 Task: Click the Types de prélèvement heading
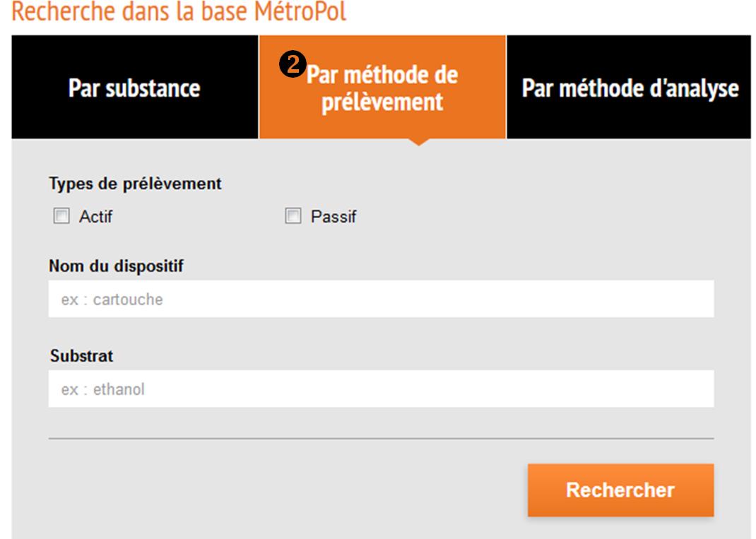tap(135, 184)
